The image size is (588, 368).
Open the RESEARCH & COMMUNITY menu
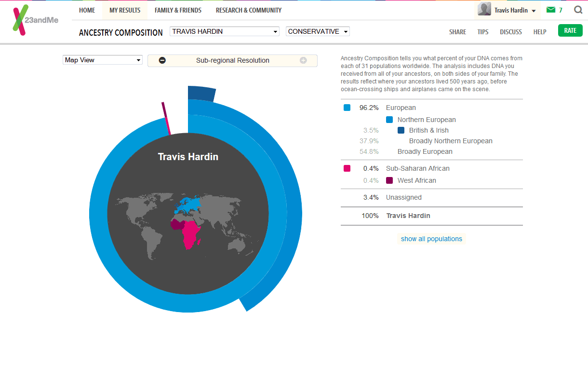tap(249, 10)
